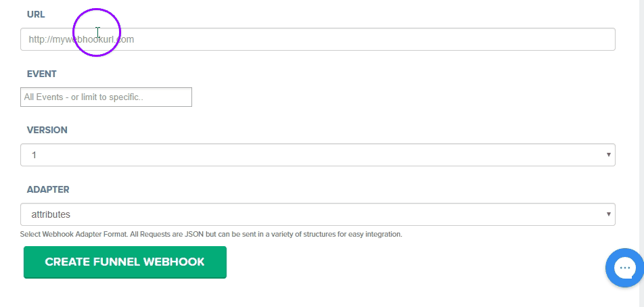Click the URL field label

pyautogui.click(x=35, y=14)
